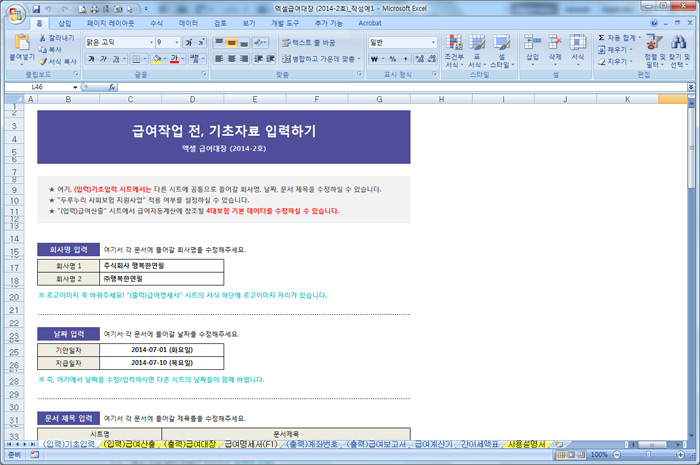Screen dimensions: 700x465
Task: Decrease font size
Action: 201,42
